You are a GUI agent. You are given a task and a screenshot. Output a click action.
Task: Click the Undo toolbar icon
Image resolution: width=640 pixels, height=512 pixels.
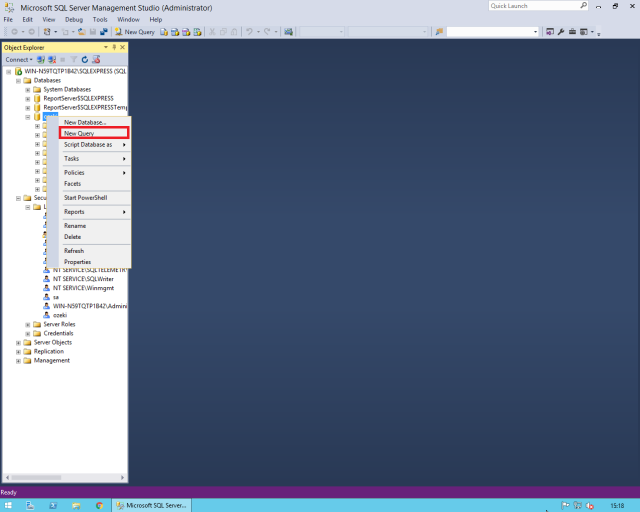[249, 31]
